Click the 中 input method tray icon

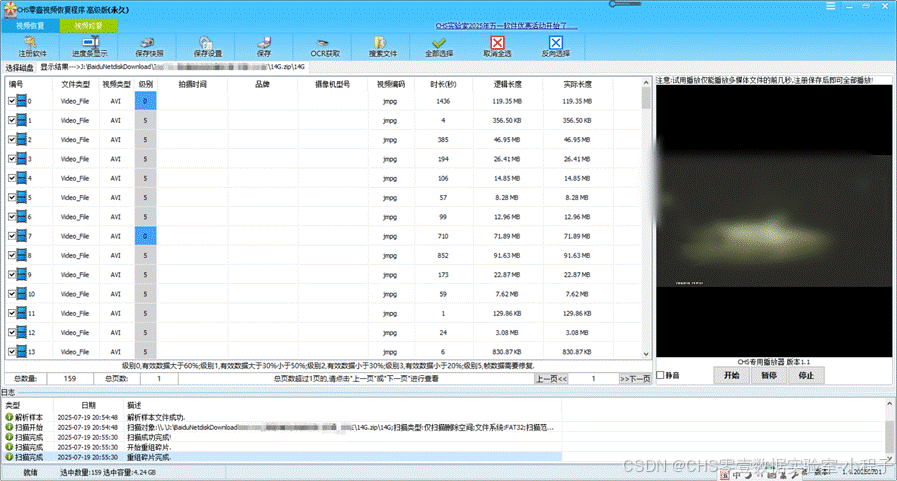737,475
